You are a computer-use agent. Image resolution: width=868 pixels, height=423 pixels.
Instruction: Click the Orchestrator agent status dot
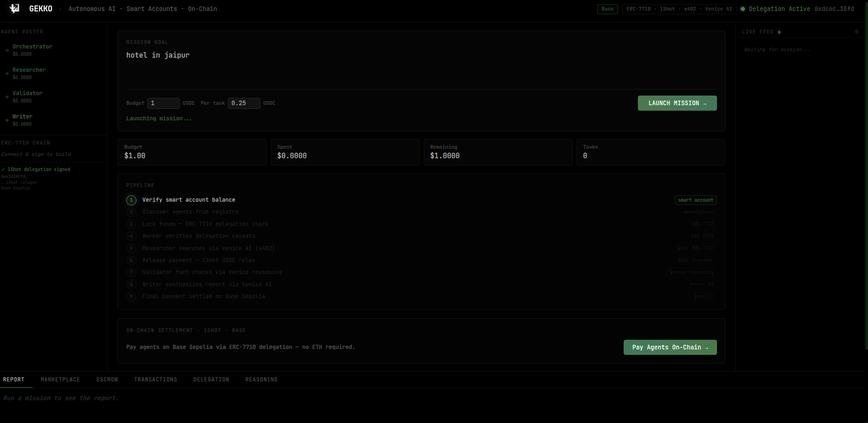coord(7,50)
